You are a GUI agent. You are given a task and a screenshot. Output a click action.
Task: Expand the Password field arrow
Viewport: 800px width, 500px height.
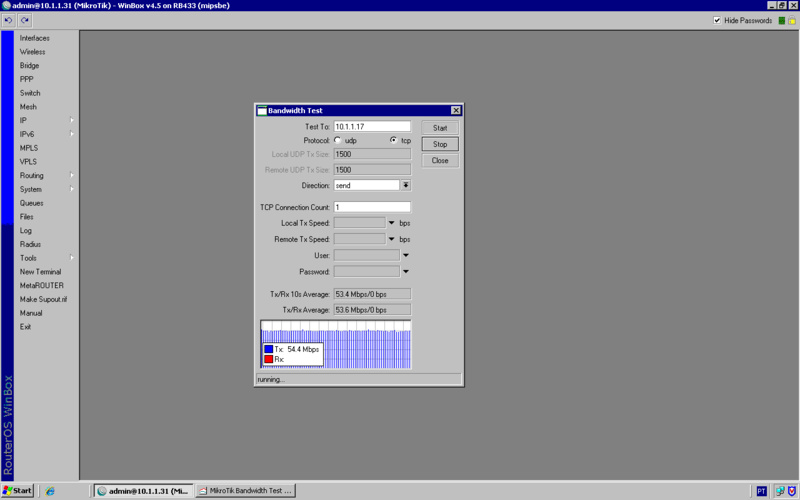[406, 271]
